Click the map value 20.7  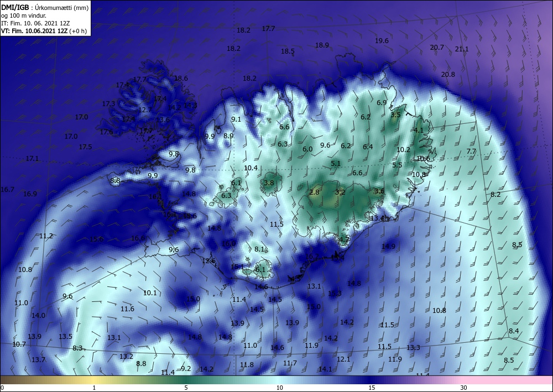pyautogui.click(x=437, y=47)
